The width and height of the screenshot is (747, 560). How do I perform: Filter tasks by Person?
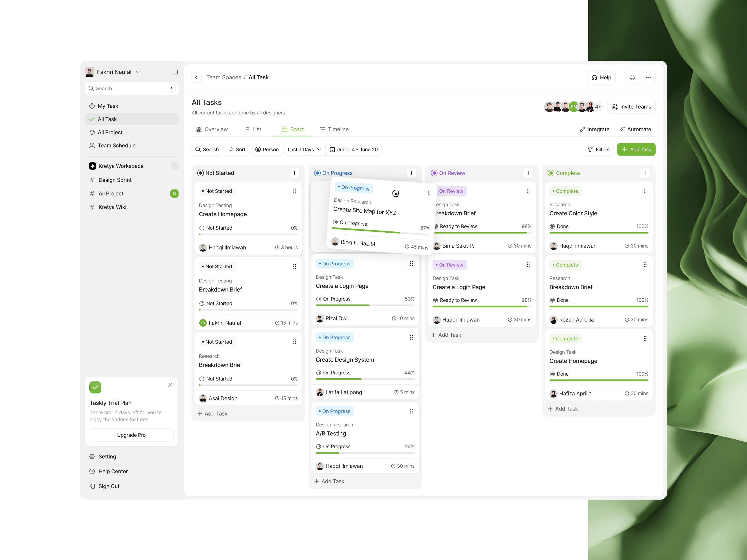[267, 149]
